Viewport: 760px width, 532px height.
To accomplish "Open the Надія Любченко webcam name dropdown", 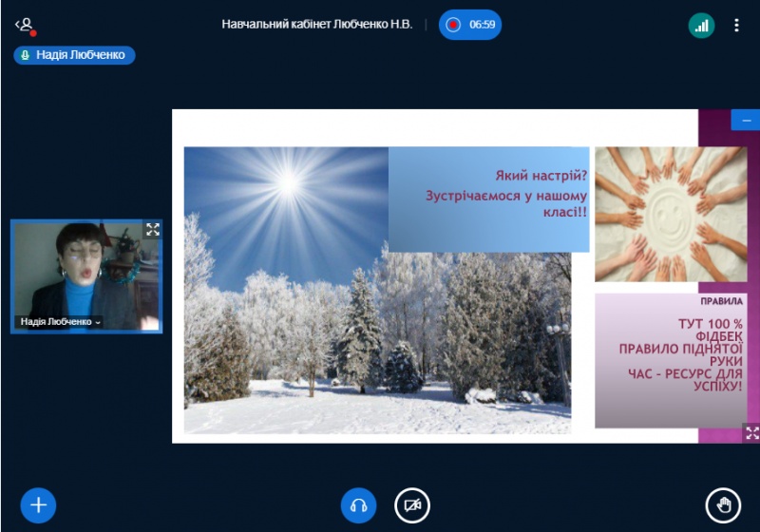I will pyautogui.click(x=60, y=322).
